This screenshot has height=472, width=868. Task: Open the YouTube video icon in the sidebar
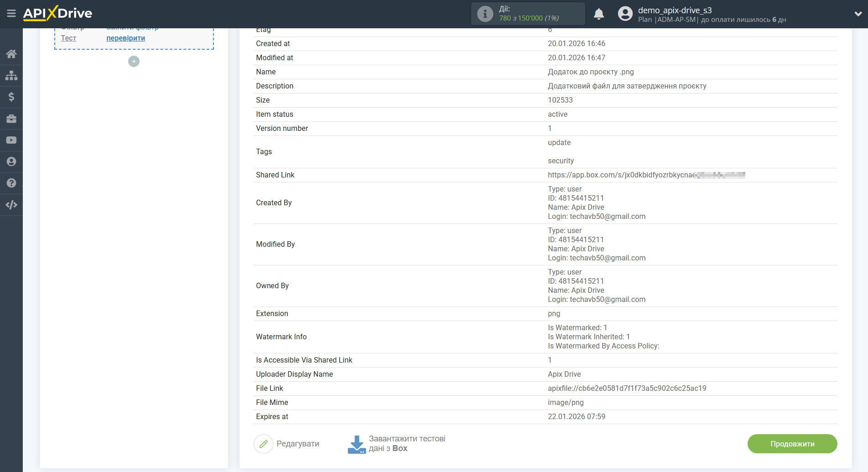tap(11, 140)
